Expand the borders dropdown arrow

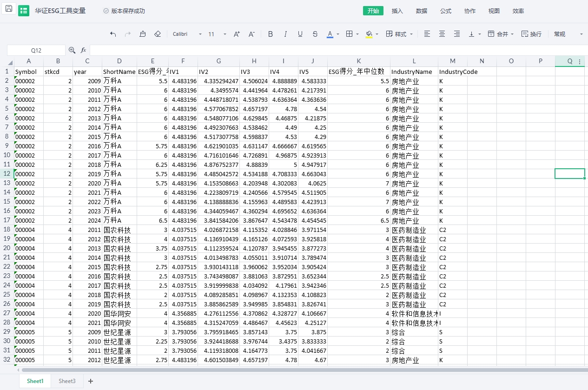click(x=357, y=34)
